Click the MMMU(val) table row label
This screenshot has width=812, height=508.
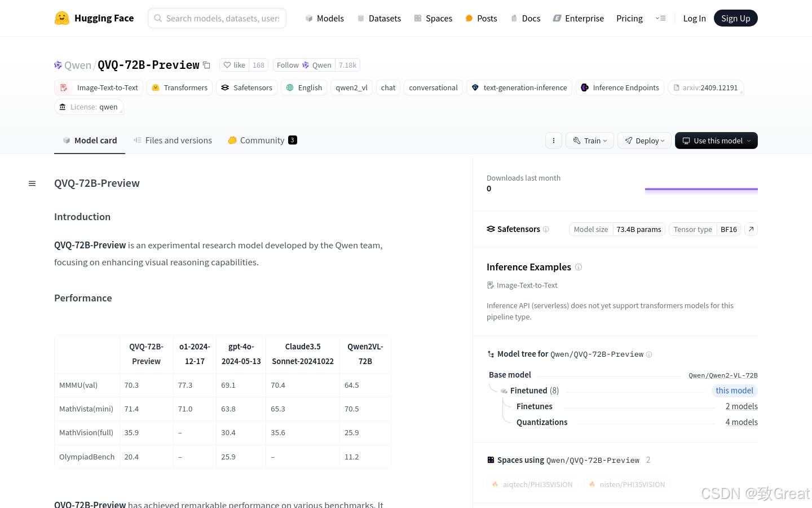[x=78, y=385]
